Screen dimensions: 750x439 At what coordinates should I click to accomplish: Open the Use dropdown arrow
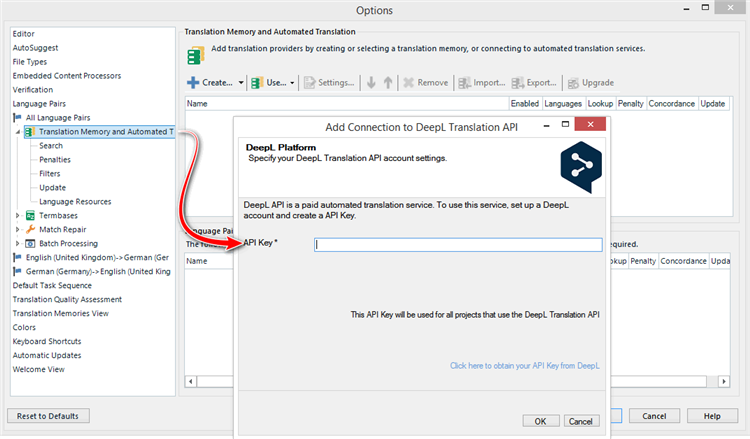coord(292,83)
